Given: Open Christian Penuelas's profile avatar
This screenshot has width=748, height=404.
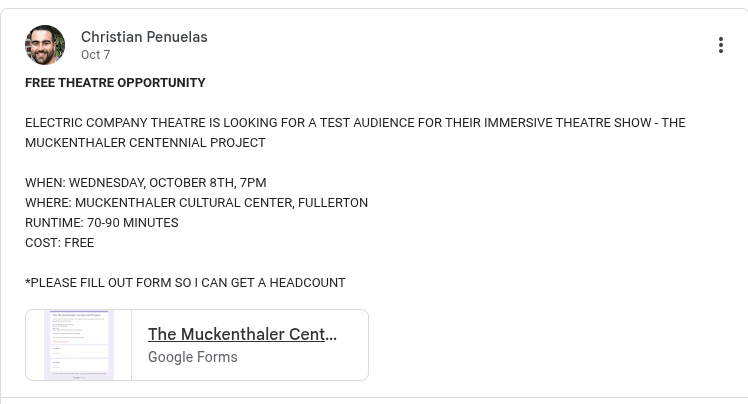Looking at the screenshot, I should pos(45,45).
